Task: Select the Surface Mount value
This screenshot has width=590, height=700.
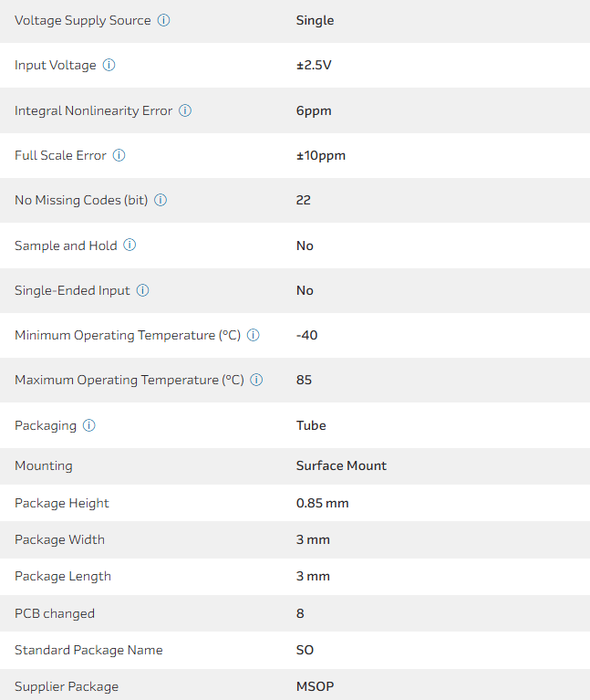Action: click(341, 465)
